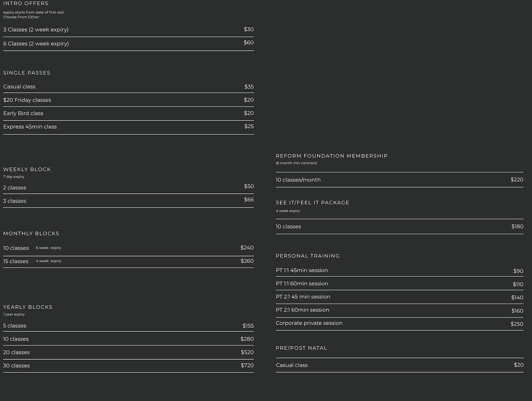Screen dimensions: 532x401
Task: Click the $35 casual class price
Action: (249, 87)
